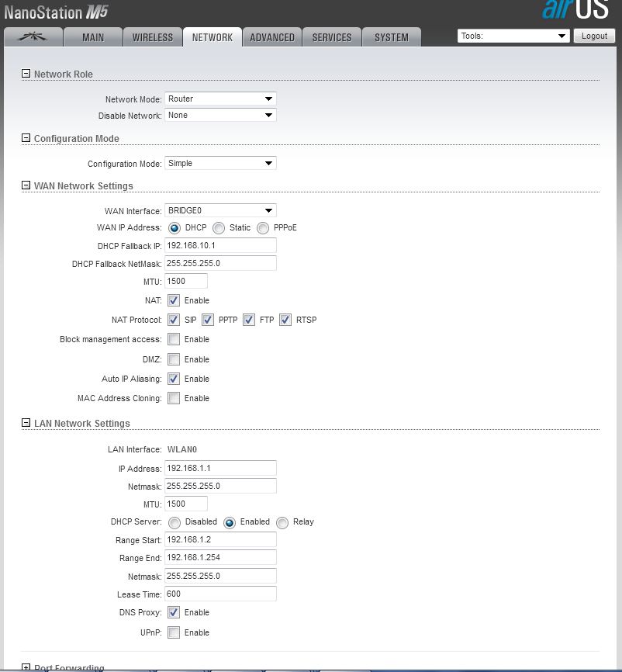
Task: Toggle the RTSP NAT protocol checkbox
Action: (x=285, y=320)
